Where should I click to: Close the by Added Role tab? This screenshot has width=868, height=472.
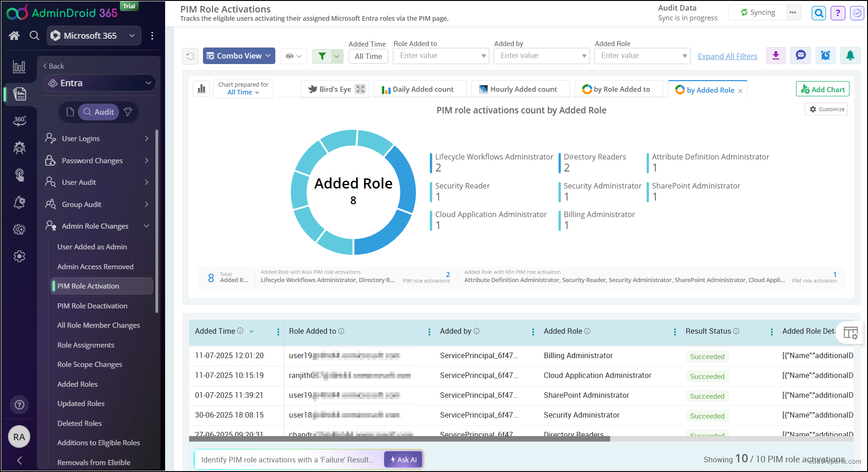point(740,91)
